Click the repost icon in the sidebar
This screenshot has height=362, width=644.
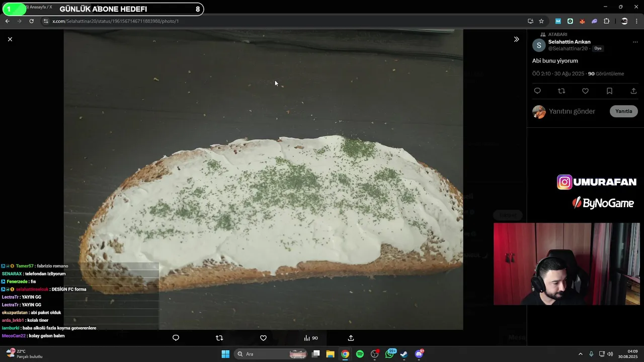561,91
